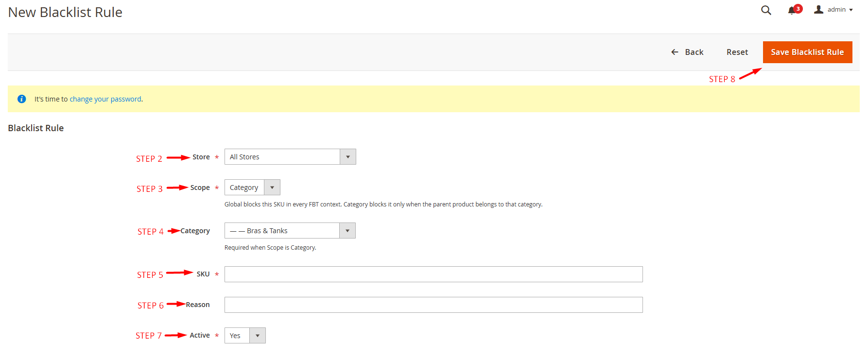Open the Store dropdown showing All Stores
868x359 pixels.
290,157
